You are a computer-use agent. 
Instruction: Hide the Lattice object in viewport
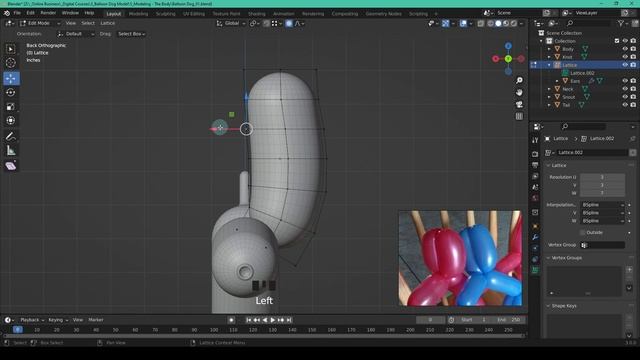click(625, 65)
